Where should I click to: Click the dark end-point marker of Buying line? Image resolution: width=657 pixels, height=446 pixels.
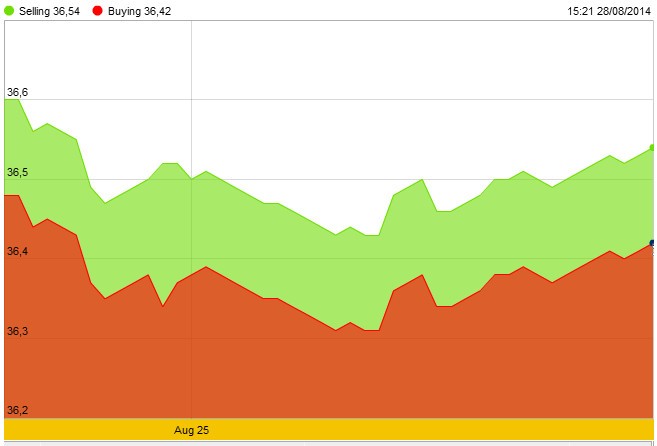click(x=652, y=242)
